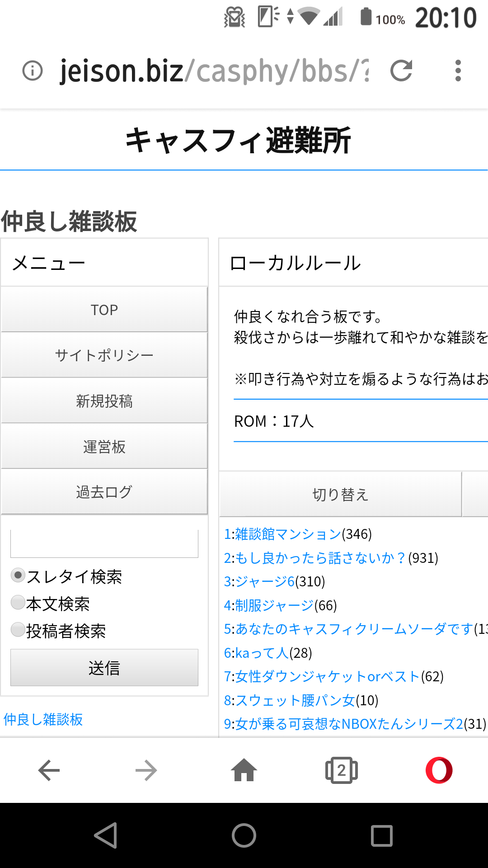Reload the page with the refresh icon

click(x=401, y=71)
